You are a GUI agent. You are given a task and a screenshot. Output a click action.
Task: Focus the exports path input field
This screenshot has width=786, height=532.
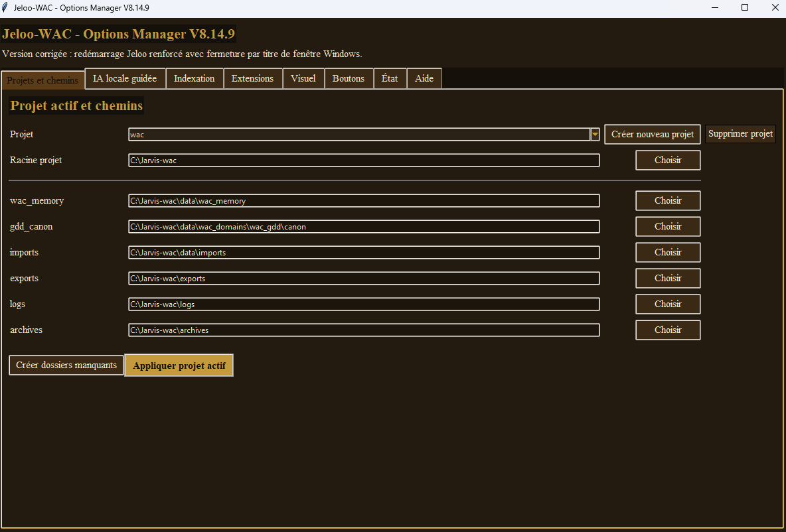(364, 278)
